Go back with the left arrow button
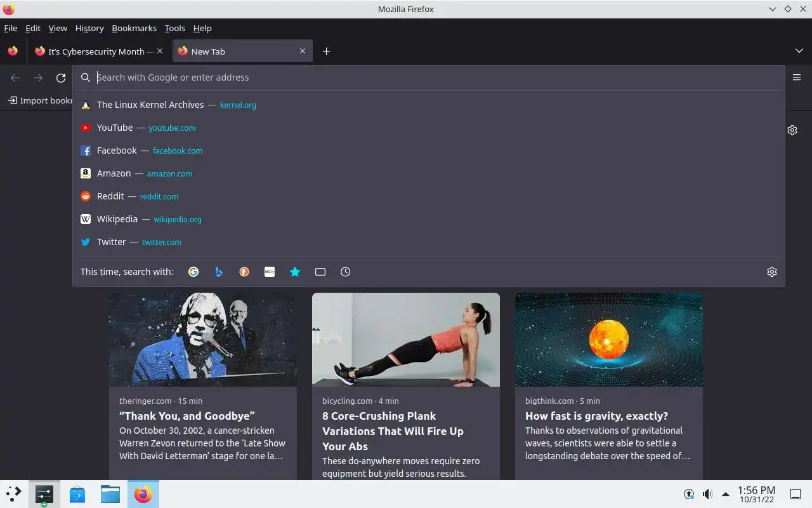This screenshot has width=812, height=508. (15, 77)
